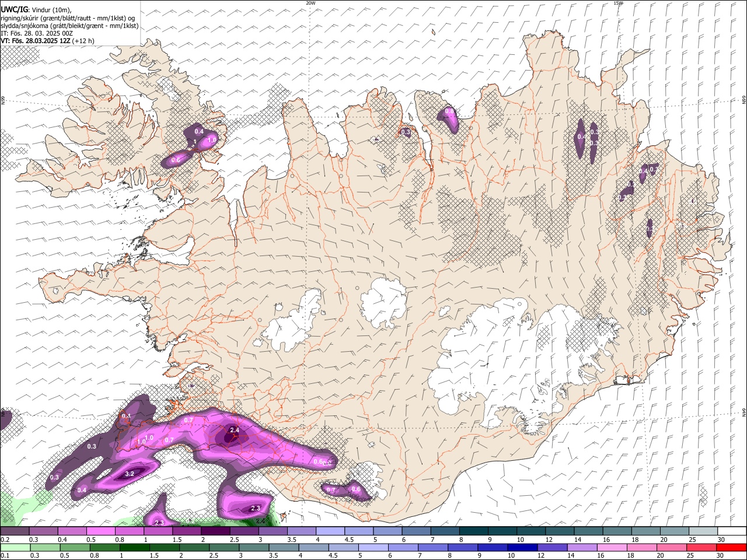Click the '15W' longitude label
747x560 pixels.
coord(618,3)
